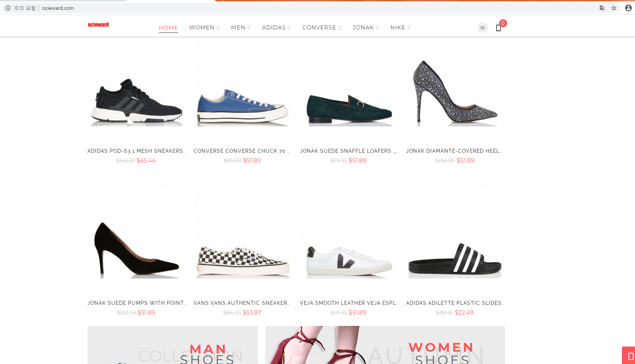Expand the MEN dropdown arrow
The width and height of the screenshot is (635, 364).
pos(249,28)
